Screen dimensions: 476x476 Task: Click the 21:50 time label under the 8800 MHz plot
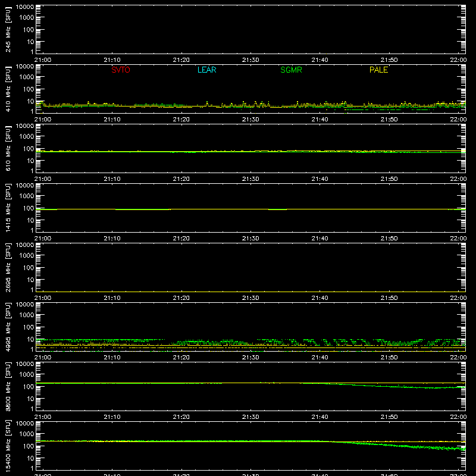pyautogui.click(x=389, y=417)
